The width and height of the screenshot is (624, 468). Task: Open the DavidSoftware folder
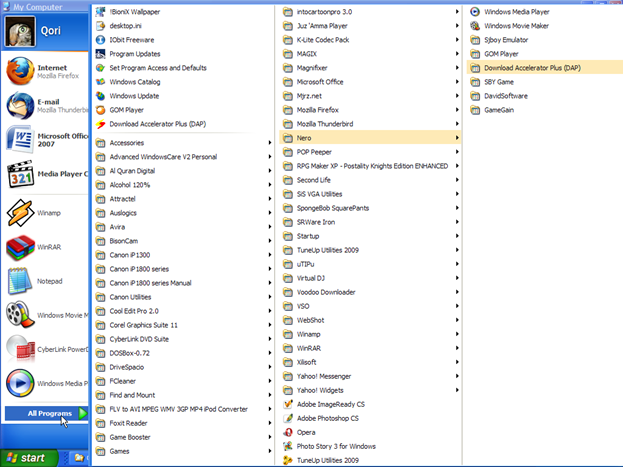pyautogui.click(x=544, y=96)
